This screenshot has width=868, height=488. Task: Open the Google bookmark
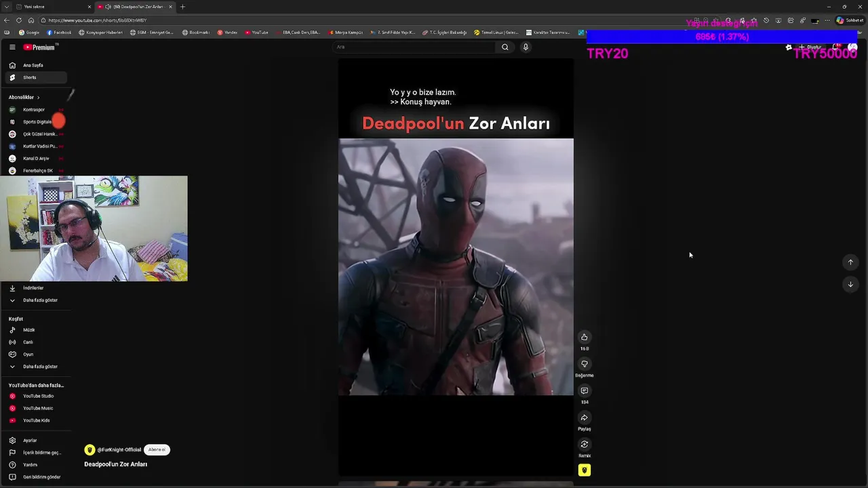coord(29,33)
